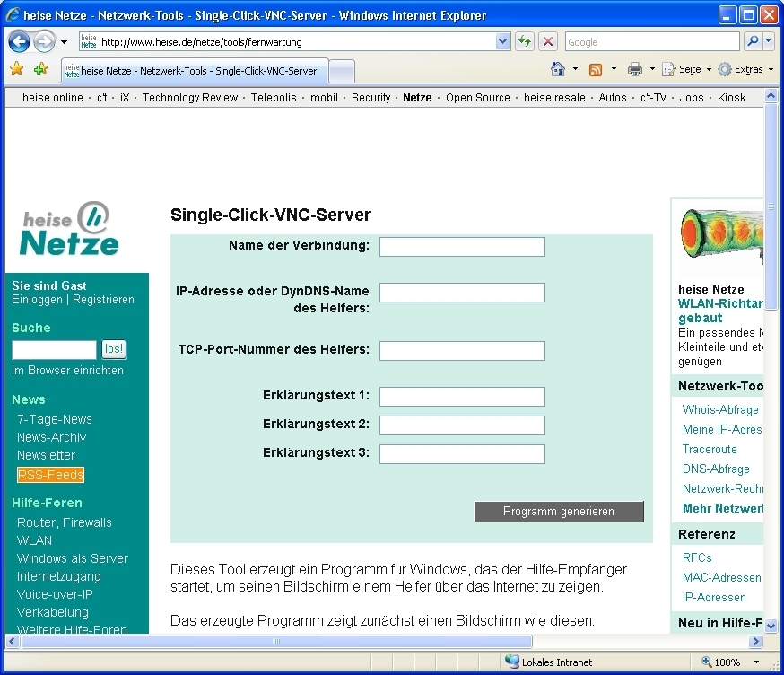Image resolution: width=784 pixels, height=675 pixels.
Task: Click the Programm generieren button
Action: tap(559, 512)
